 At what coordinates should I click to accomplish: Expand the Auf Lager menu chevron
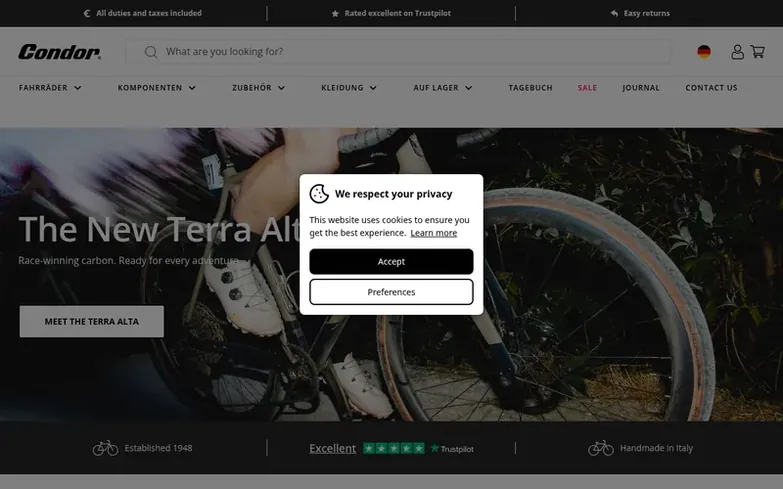(x=468, y=88)
